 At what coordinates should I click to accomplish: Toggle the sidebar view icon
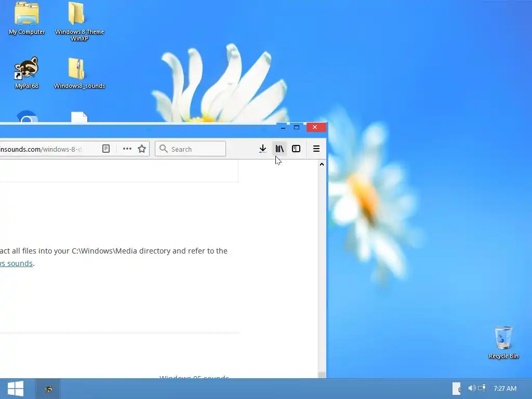(x=296, y=149)
